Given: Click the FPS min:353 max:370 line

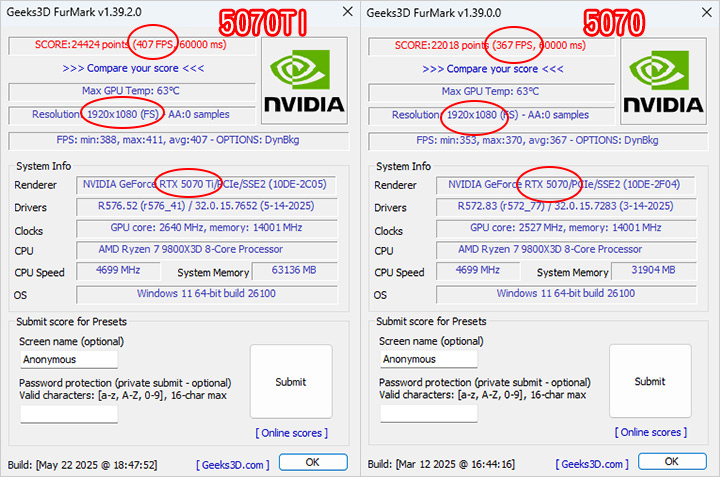Looking at the screenshot, I should [538, 140].
